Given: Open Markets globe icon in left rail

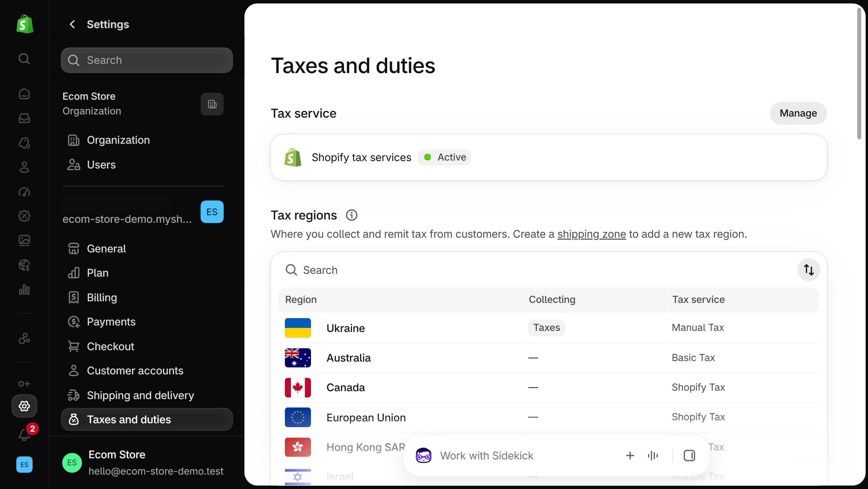Looking at the screenshot, I should pyautogui.click(x=24, y=265).
